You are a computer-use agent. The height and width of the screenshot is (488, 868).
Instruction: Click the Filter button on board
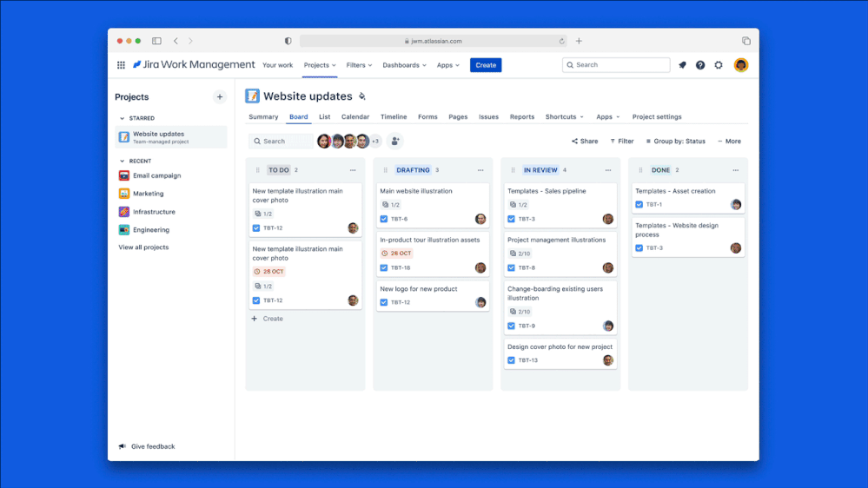pos(621,141)
